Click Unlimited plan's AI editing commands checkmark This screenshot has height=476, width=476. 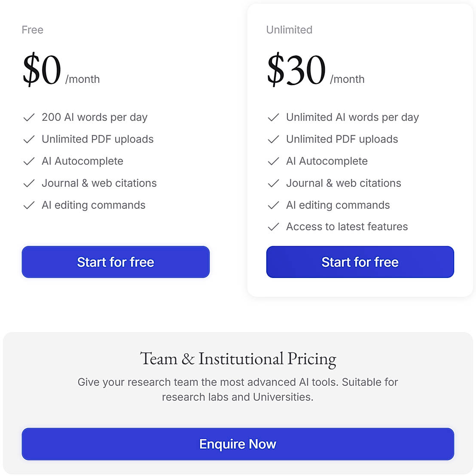tap(273, 205)
